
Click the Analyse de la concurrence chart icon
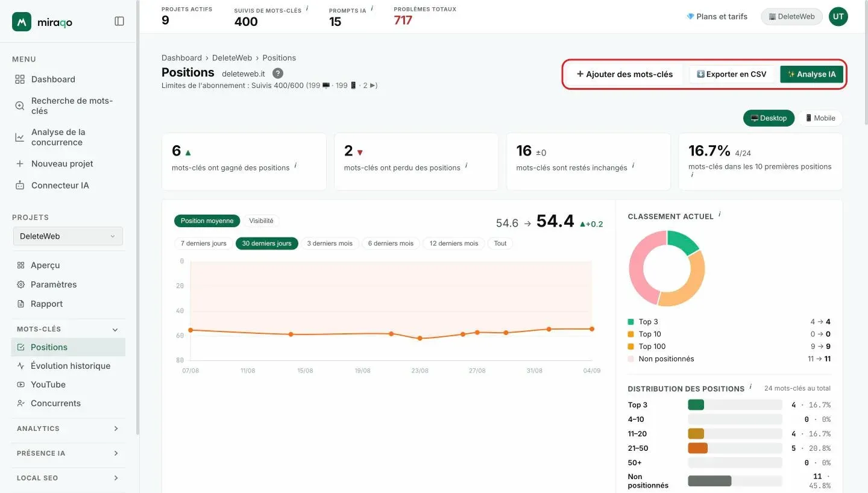[20, 137]
